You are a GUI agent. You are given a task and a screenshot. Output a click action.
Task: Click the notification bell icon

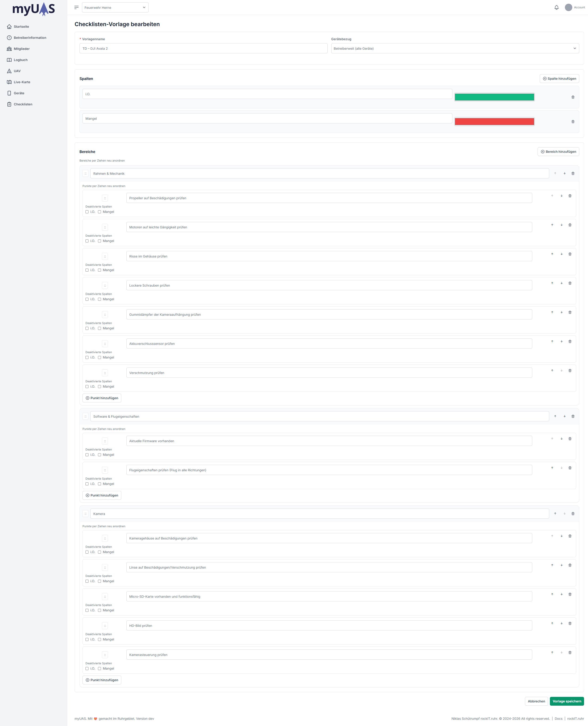(x=556, y=7)
